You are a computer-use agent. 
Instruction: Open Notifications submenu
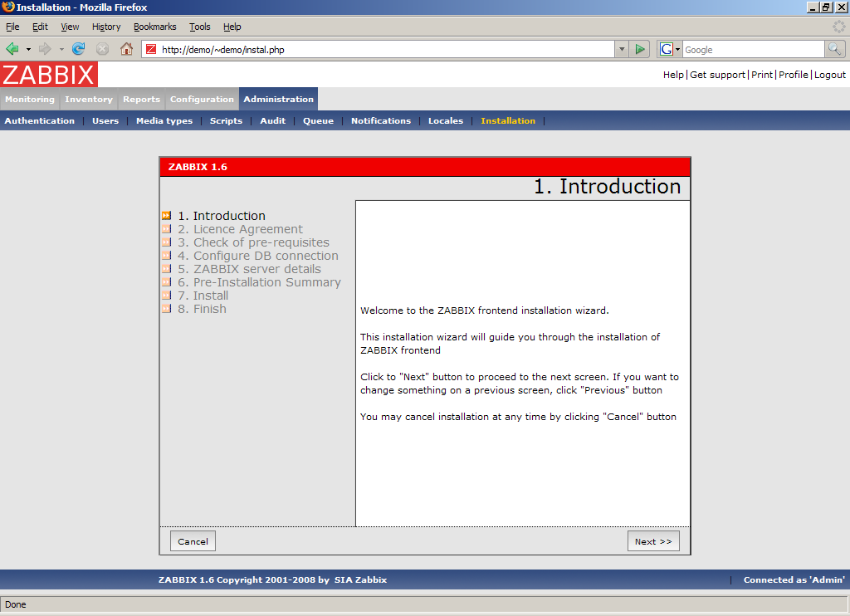coord(381,121)
